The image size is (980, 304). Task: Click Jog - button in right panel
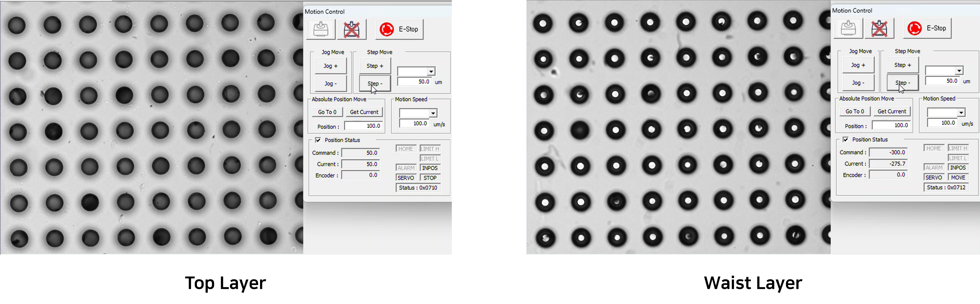coord(858,83)
